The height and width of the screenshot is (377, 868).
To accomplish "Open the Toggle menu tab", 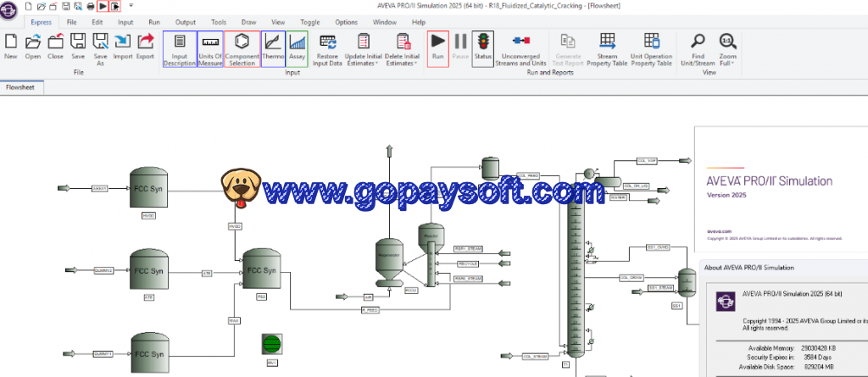I will 310,22.
